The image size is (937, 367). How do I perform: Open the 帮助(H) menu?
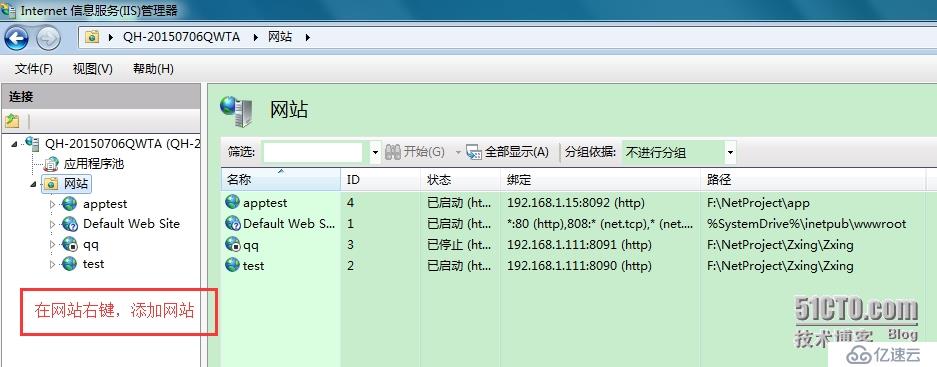point(153,69)
